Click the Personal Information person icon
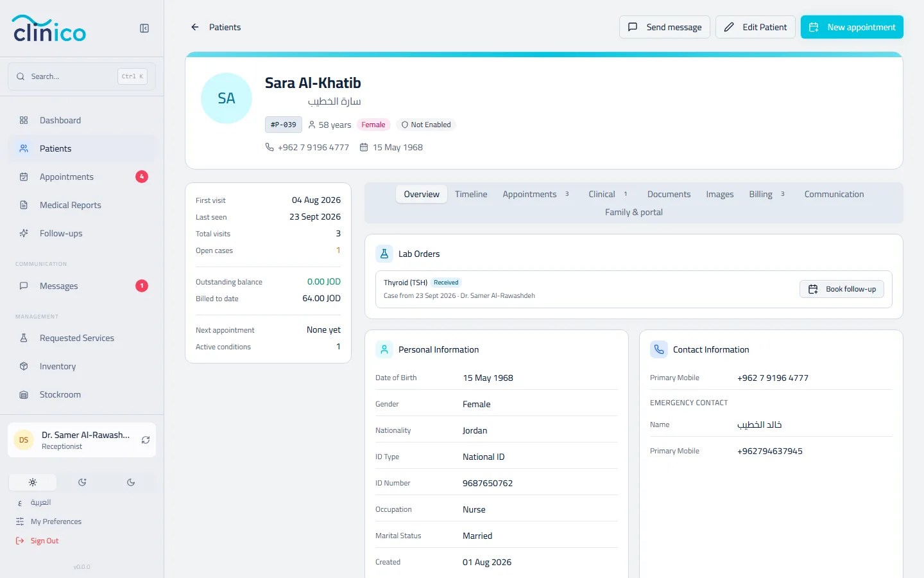The width and height of the screenshot is (924, 578). [384, 349]
